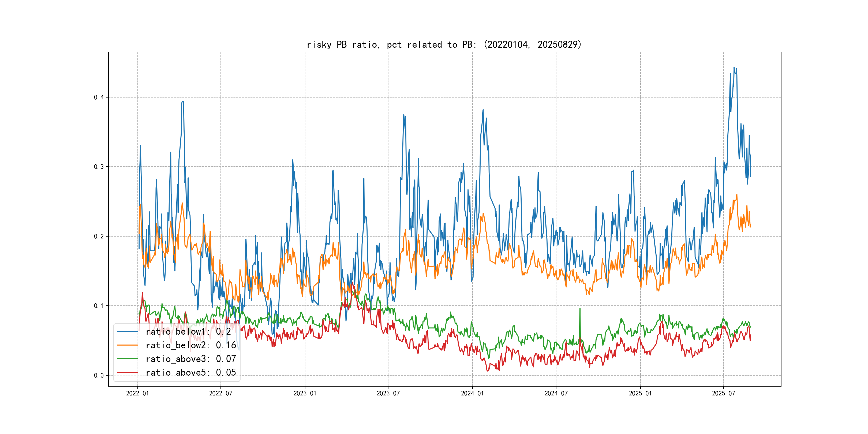
Task: Click the 2022-07 x-axis tick label
Action: coord(221,393)
